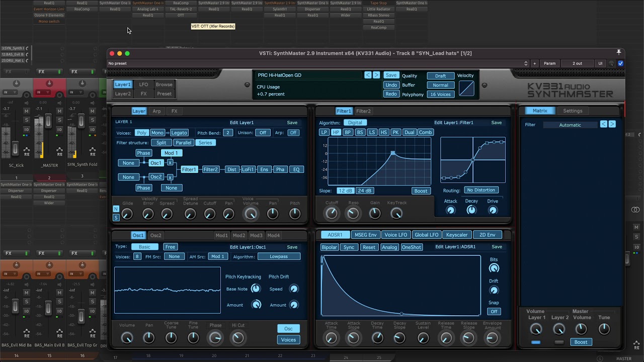Open the No Distortion routing dropdown
This screenshot has height=362, width=644.
481,190
